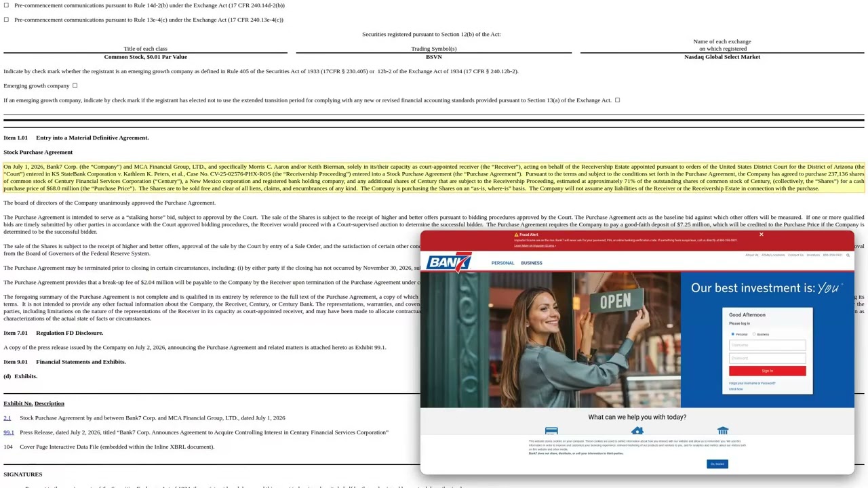Open the PERSONAL menu on Bank7 site
868x488 pixels.
point(502,263)
